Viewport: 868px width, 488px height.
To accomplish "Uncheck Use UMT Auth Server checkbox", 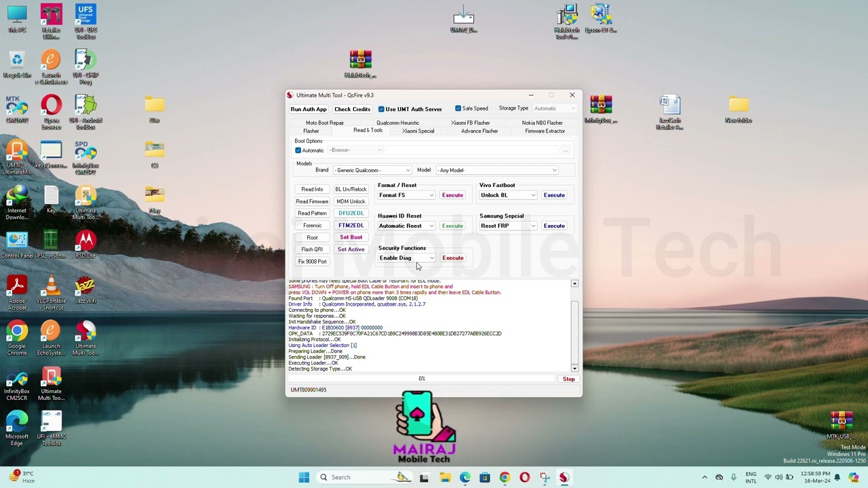I will pos(381,109).
